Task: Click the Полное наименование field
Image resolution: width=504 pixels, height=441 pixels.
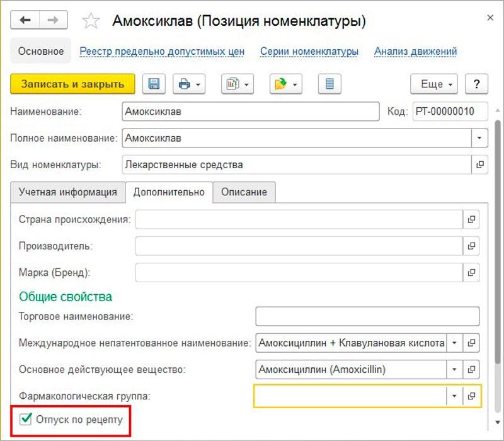Action: pyautogui.click(x=297, y=138)
